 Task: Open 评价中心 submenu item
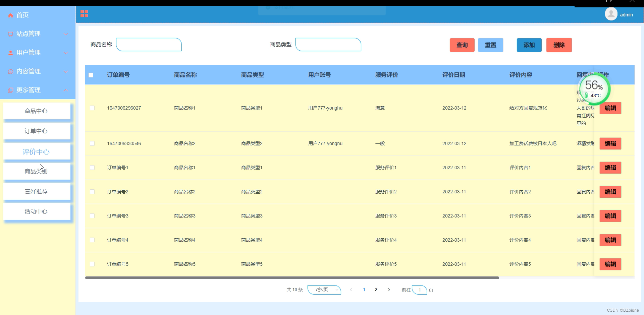click(x=37, y=151)
